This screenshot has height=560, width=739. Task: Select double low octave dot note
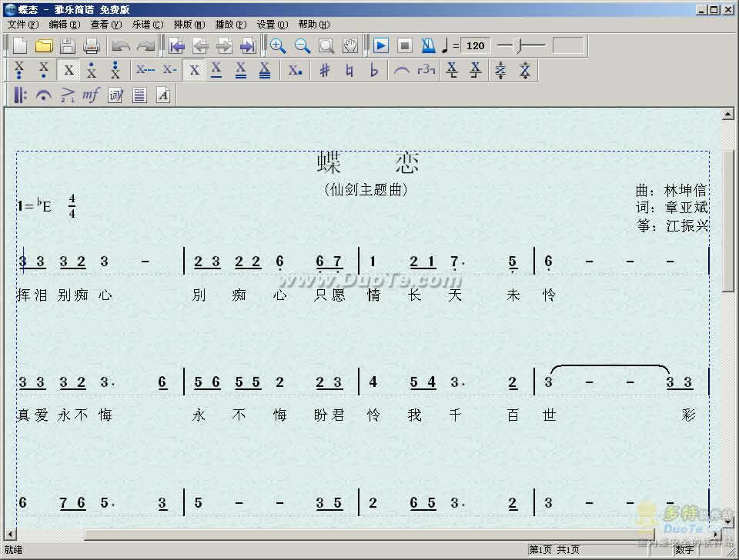[19, 70]
